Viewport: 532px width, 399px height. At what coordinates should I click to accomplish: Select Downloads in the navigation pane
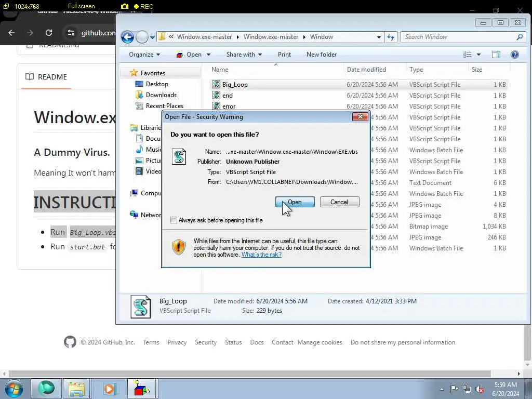pos(161,95)
